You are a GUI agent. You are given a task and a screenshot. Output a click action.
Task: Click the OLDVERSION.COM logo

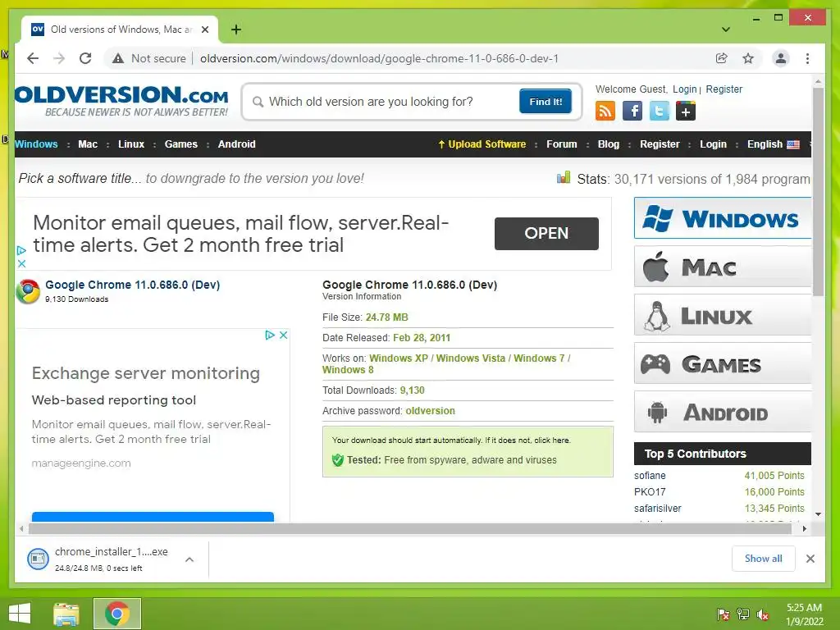[121, 101]
